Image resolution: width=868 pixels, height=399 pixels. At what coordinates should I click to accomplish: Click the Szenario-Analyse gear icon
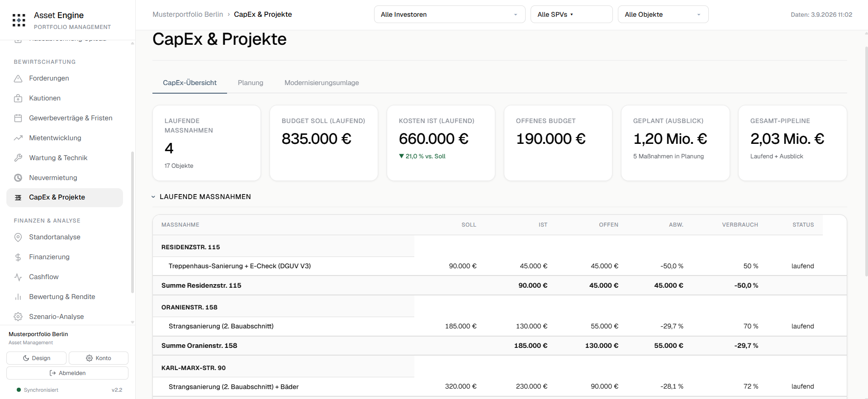(x=18, y=317)
